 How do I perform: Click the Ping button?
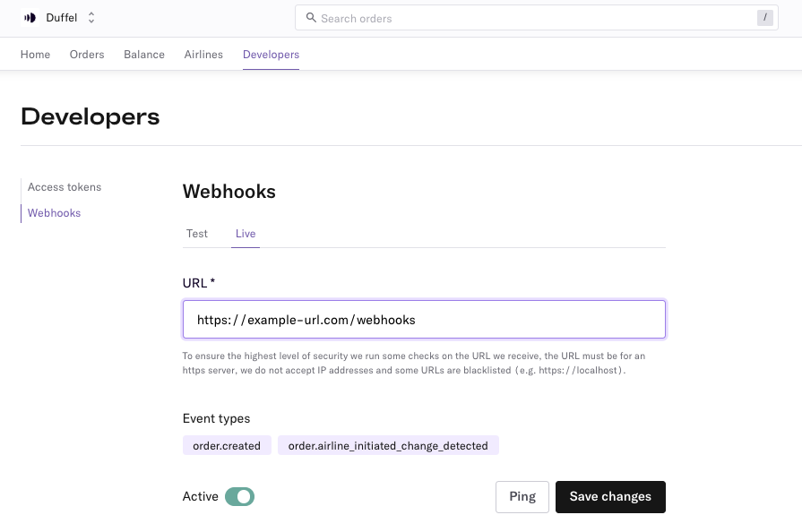click(x=522, y=497)
